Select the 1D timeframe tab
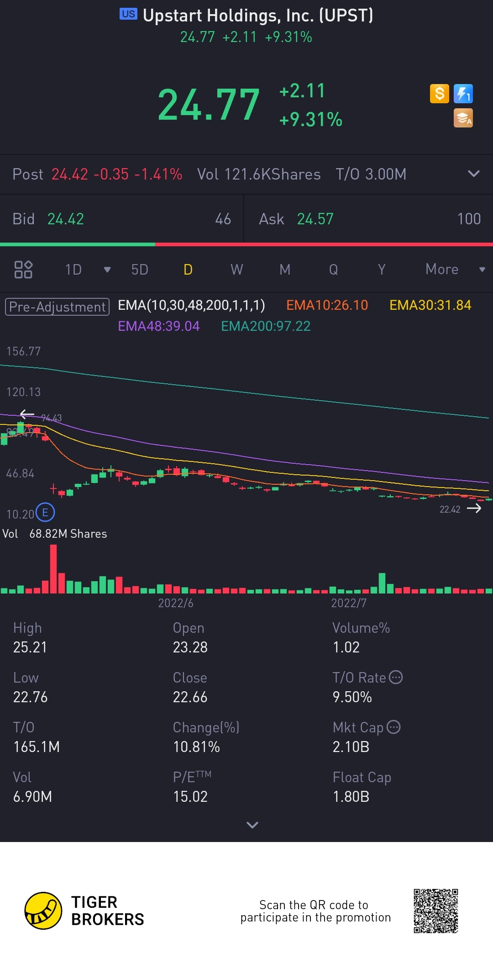The height and width of the screenshot is (980, 493). click(x=73, y=270)
